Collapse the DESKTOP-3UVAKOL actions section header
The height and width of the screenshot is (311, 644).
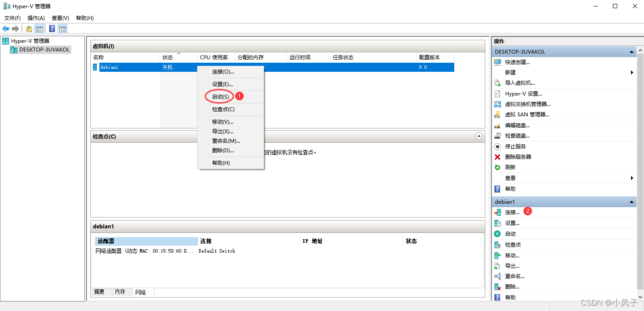point(632,52)
